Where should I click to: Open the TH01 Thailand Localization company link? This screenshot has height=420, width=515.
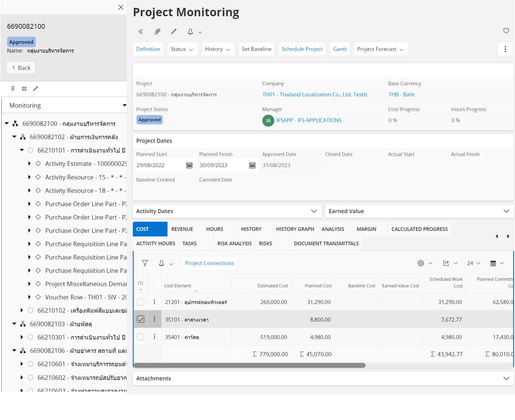click(x=314, y=94)
